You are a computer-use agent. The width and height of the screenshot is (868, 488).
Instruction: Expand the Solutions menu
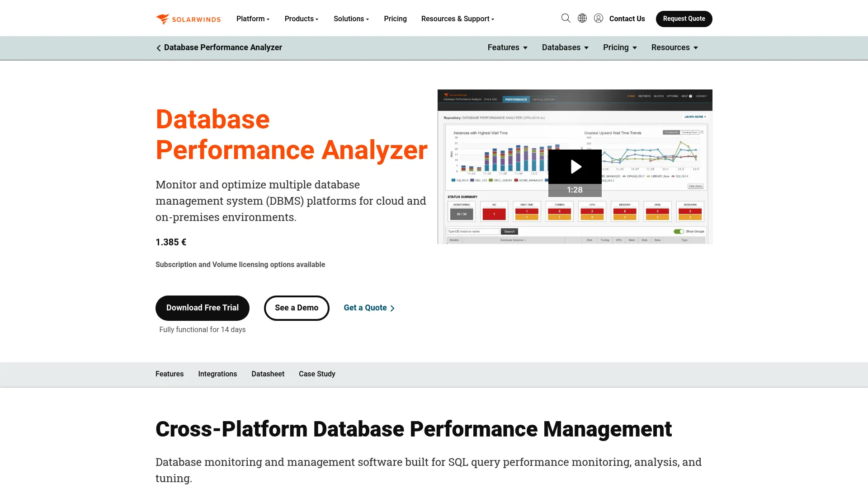point(351,19)
